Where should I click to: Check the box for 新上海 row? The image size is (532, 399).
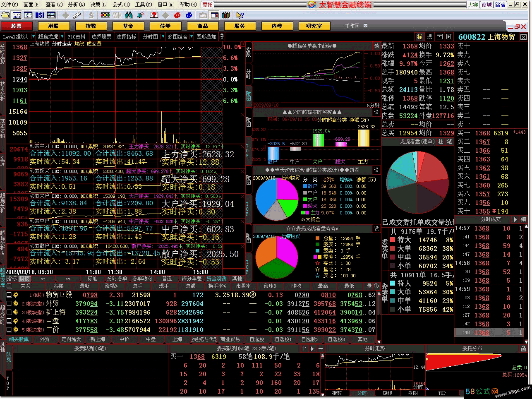[9, 312]
